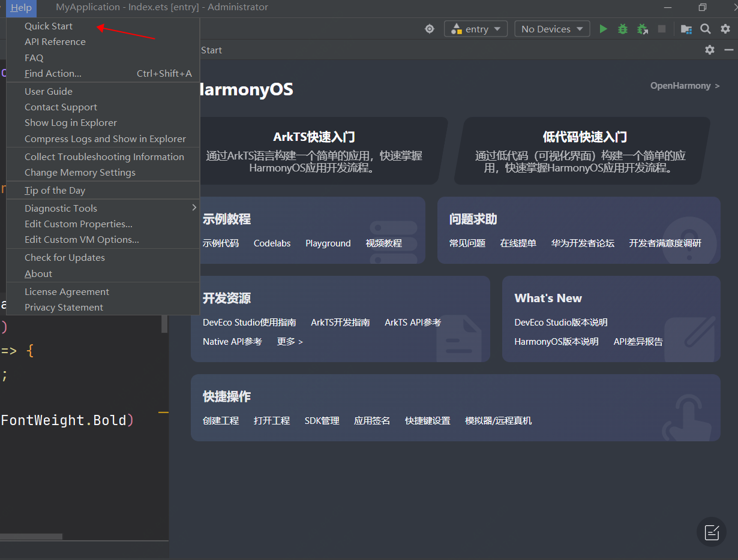Click the Codelabs link

click(272, 243)
